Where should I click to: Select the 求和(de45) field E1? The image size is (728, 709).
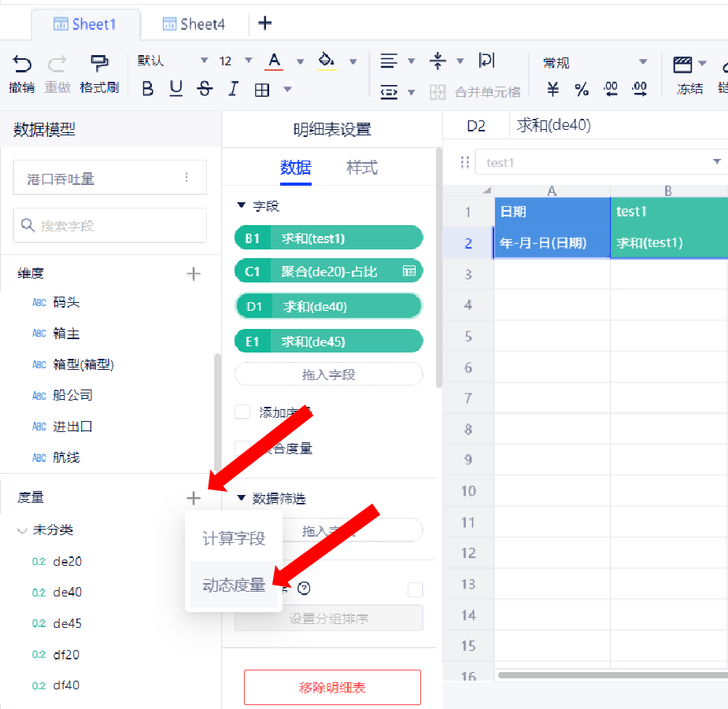click(x=329, y=342)
